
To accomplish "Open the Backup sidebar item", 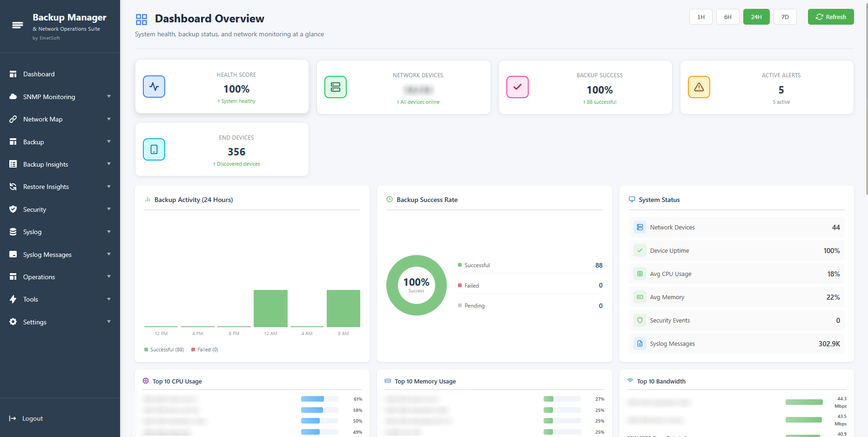I will click(x=60, y=142).
